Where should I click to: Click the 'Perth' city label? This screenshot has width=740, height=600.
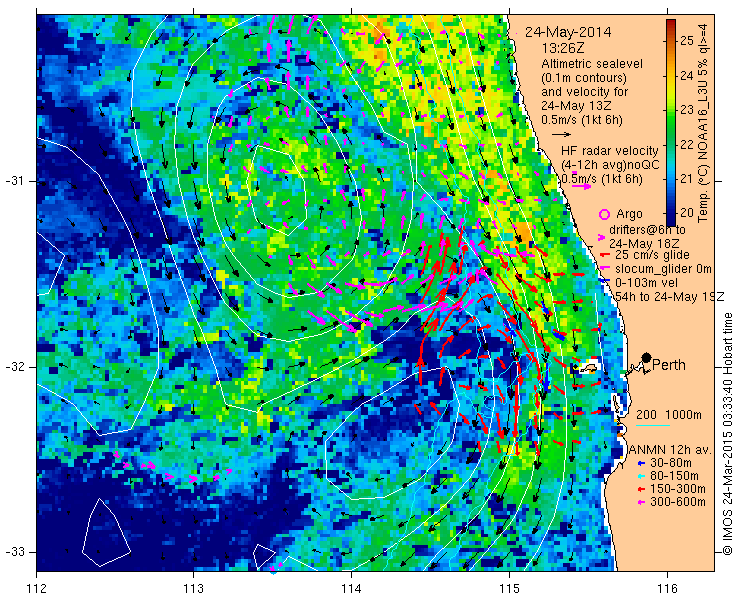pos(669,365)
